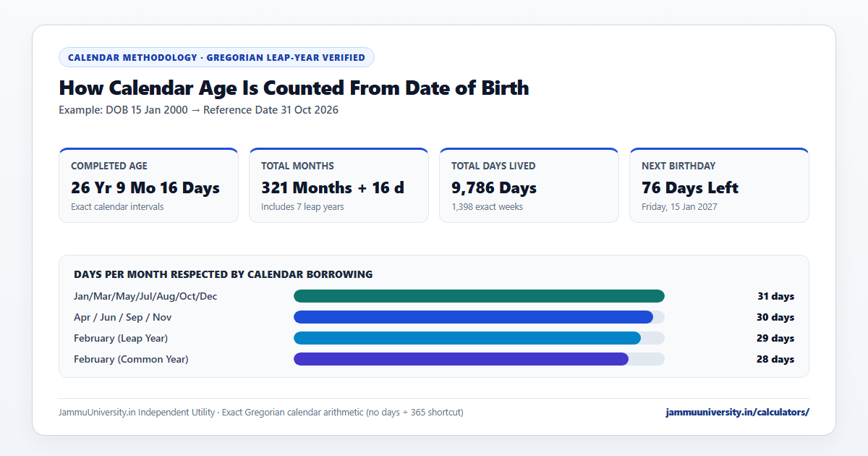This screenshot has height=456, width=868.
Task: Click the 28 days value
Action: click(775, 359)
